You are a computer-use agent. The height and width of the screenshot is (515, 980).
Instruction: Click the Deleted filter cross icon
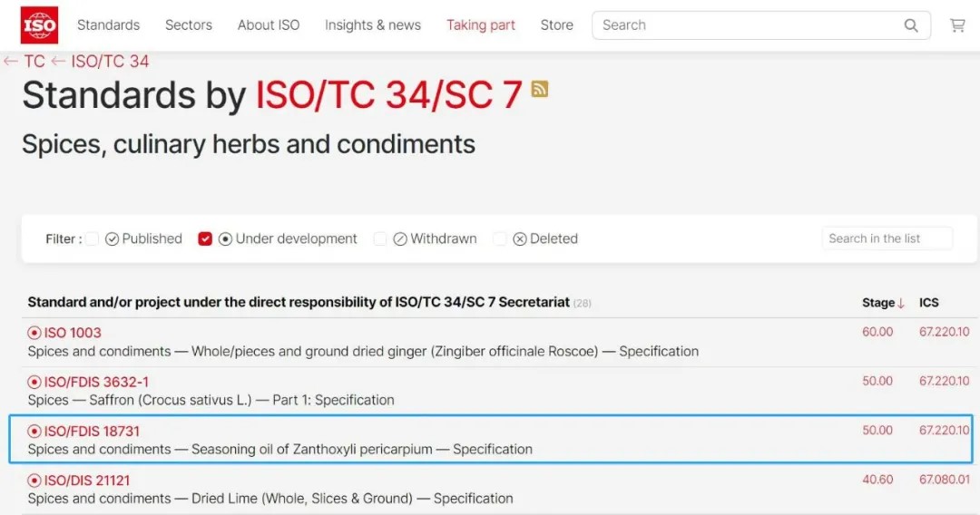[x=519, y=239]
